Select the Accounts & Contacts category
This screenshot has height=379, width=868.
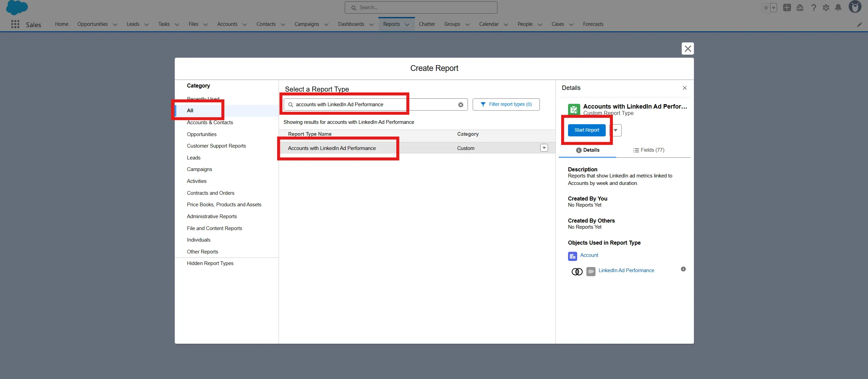point(210,122)
